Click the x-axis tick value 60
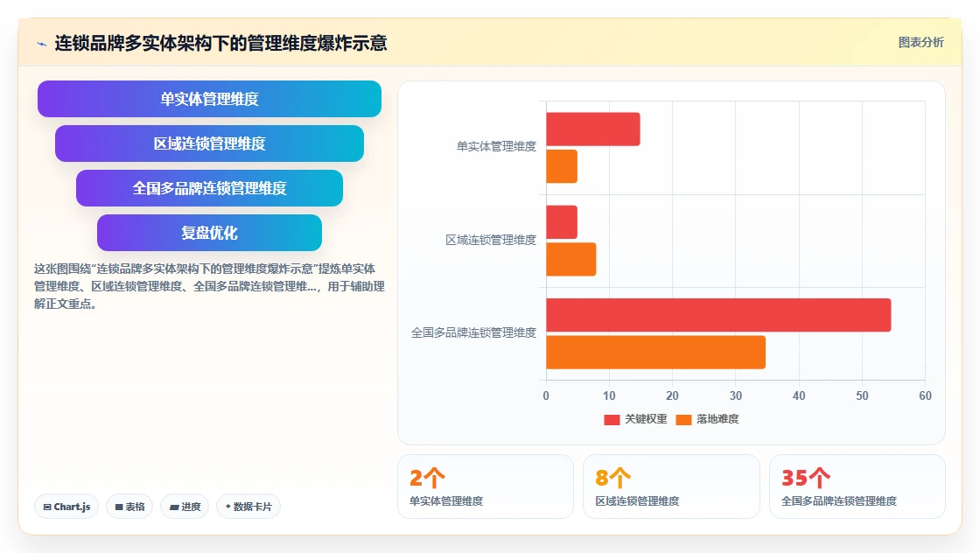980x553 pixels. 925,395
